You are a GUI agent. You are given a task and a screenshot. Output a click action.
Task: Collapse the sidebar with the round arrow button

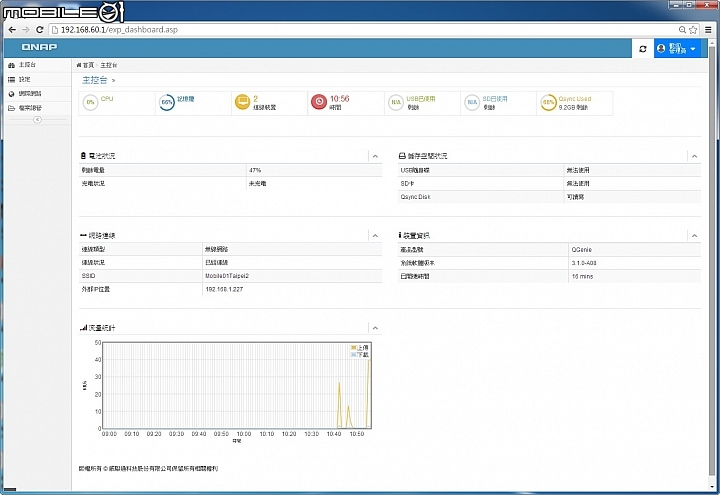click(38, 119)
